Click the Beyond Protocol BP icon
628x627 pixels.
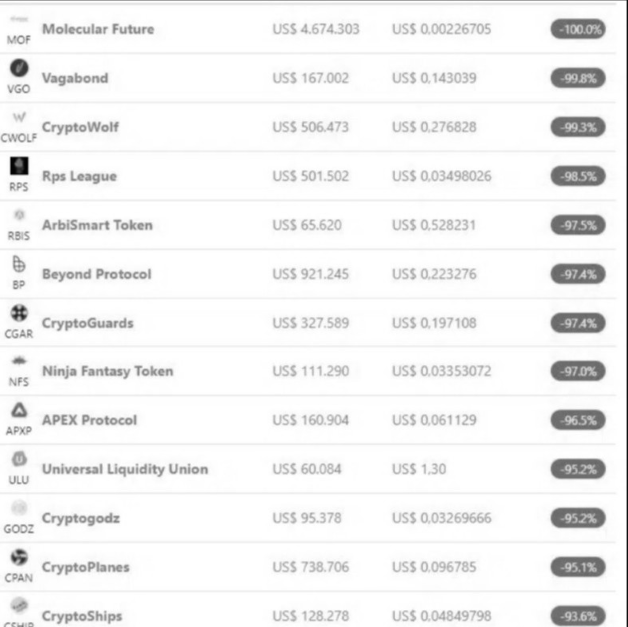(18, 264)
